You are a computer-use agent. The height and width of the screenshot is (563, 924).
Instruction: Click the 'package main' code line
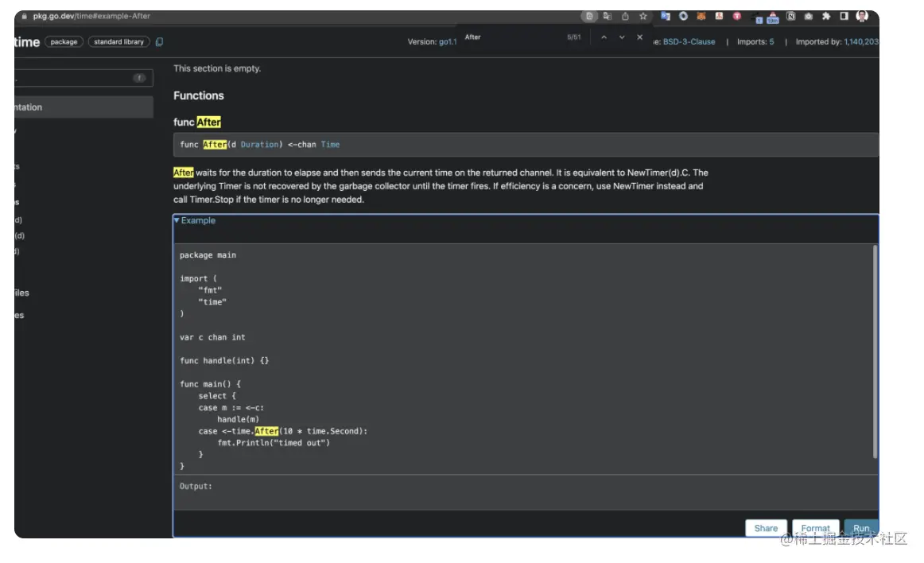coord(208,255)
